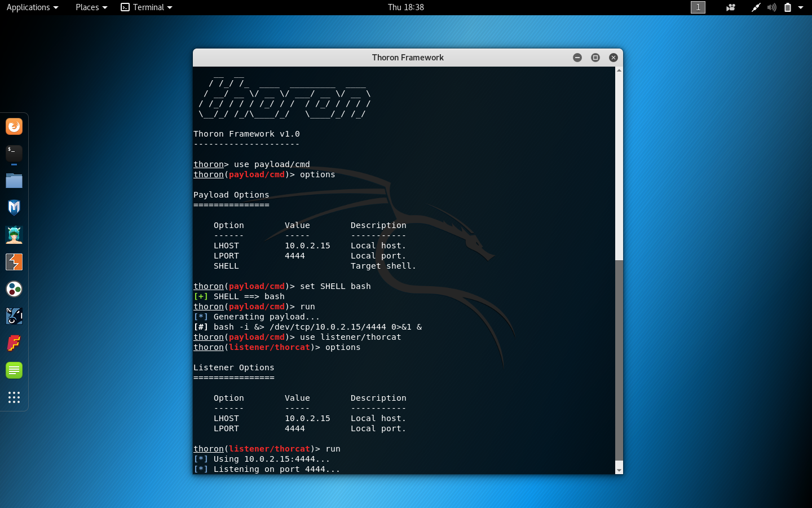Open the Places menu
Screen dimensions: 812x508
point(91,7)
